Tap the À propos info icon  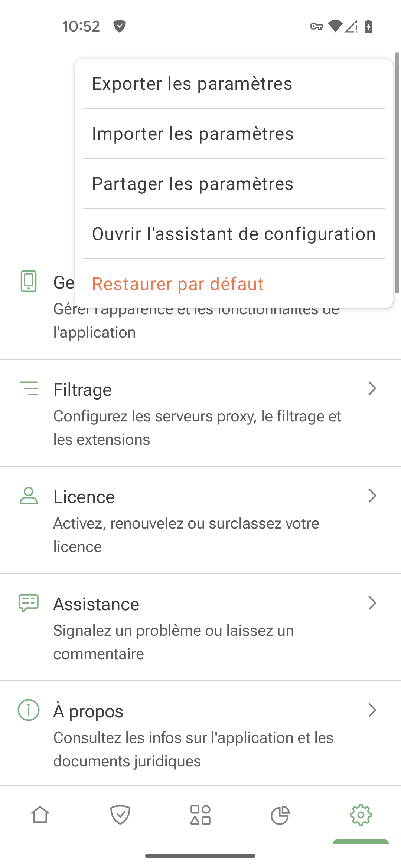click(29, 710)
